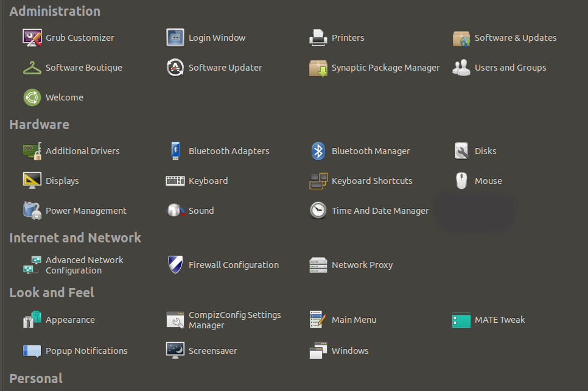
Task: Open CompizConfig Settings Manager
Action: point(234,320)
